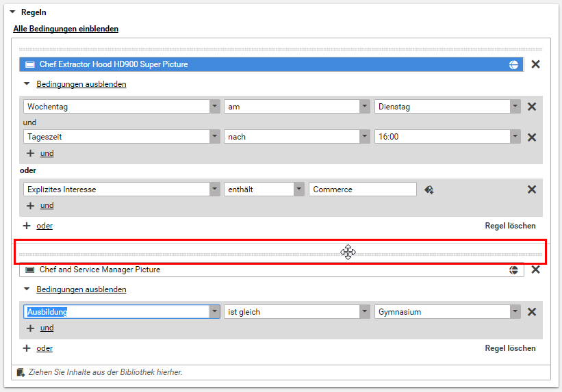
Task: Delete the Explizites Interesse condition row
Action: pos(531,190)
